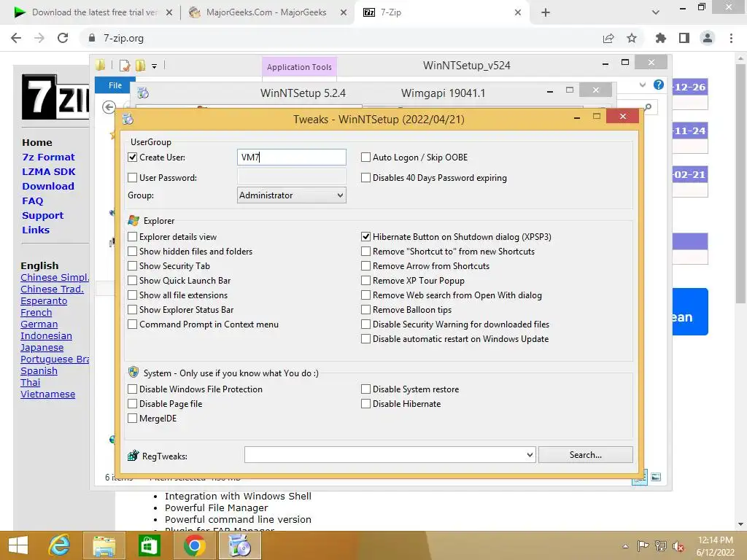Open the Group Administrator dropdown

[292, 195]
